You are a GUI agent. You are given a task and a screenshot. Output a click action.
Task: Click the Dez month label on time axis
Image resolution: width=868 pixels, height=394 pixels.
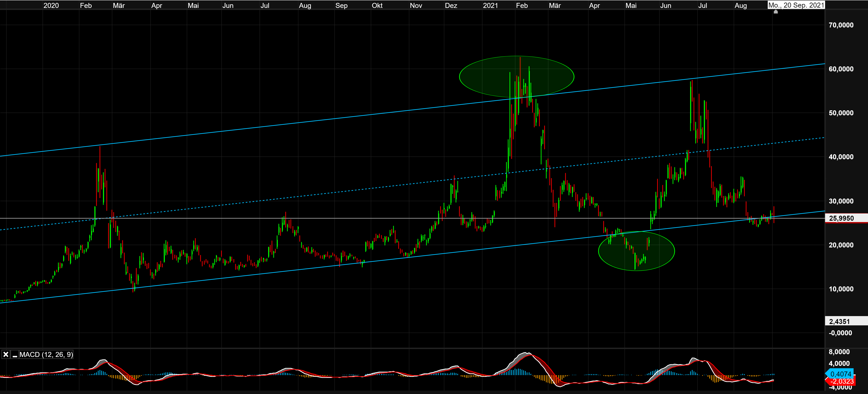(x=451, y=5)
